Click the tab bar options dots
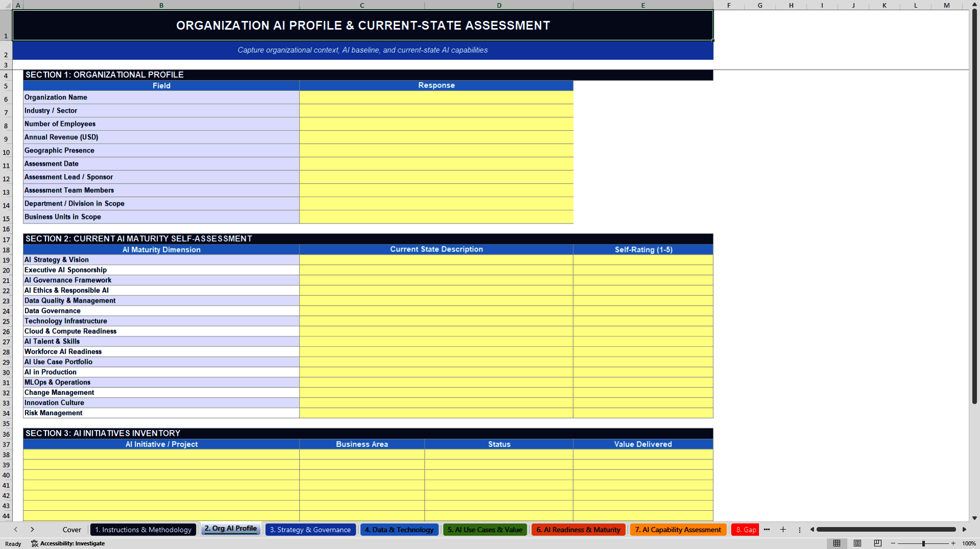The image size is (980, 549). tap(799, 530)
